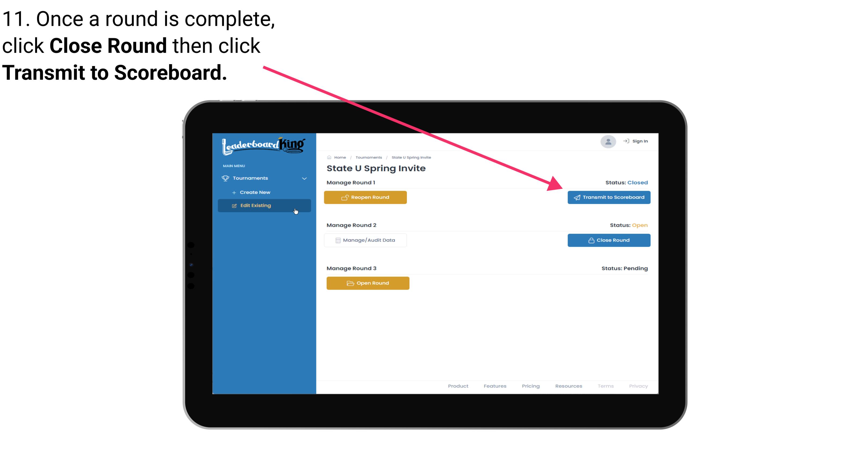
Task: Click the Tournaments breadcrumb link
Action: 369,157
